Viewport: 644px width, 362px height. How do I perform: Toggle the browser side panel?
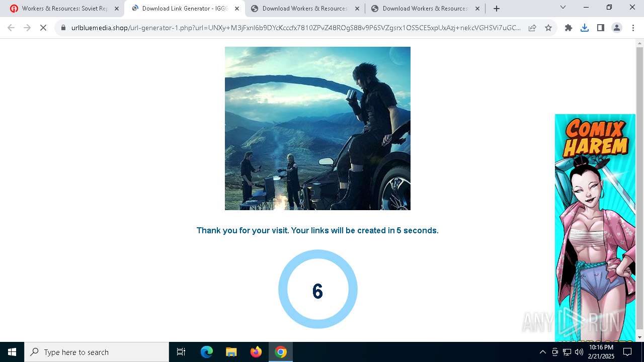(x=601, y=28)
